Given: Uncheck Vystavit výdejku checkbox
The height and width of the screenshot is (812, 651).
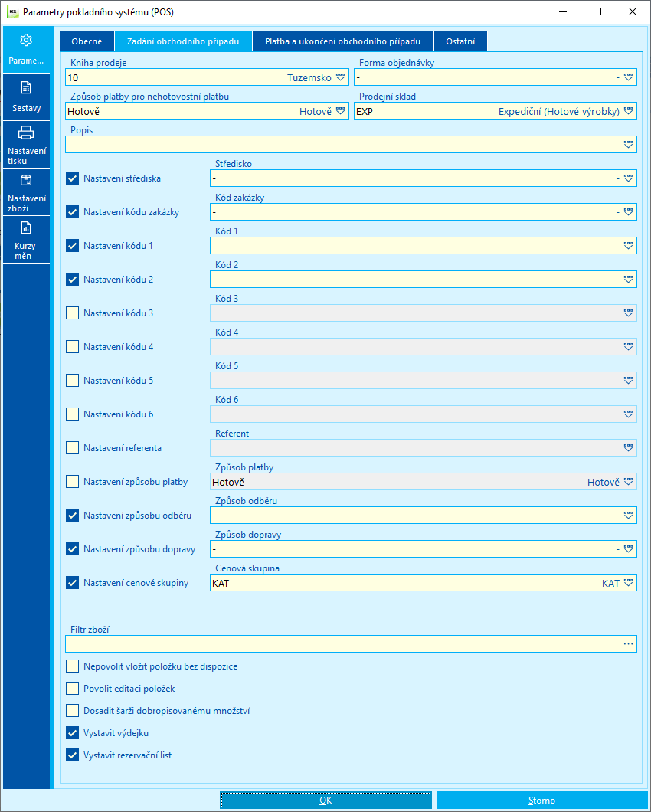Looking at the screenshot, I should 73,733.
